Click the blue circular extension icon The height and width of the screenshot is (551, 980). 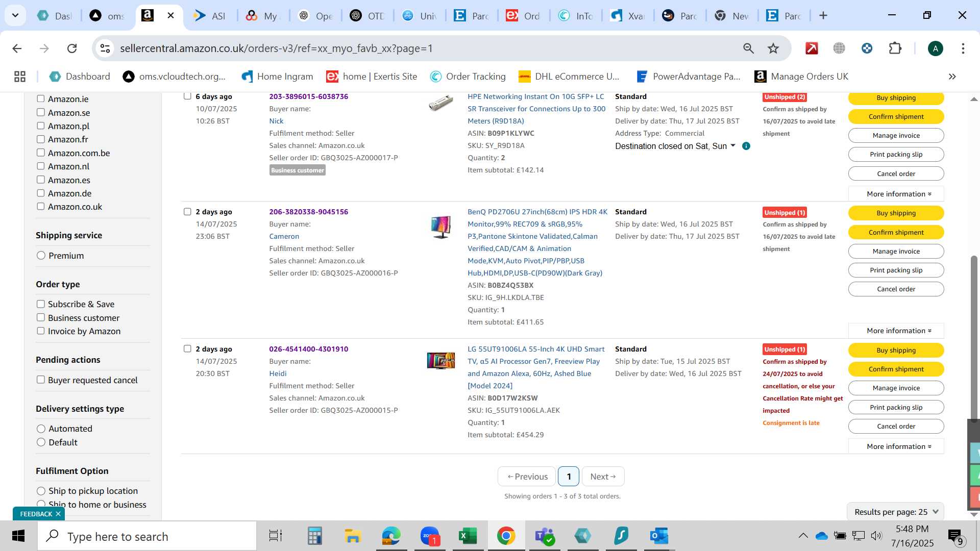point(867,48)
